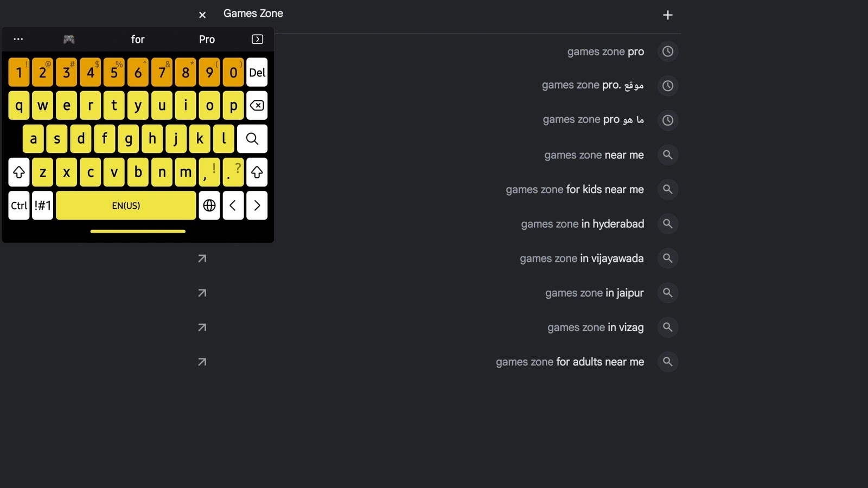Viewport: 868px width, 488px height.
Task: Click search icon beside 'games zone near me'
Action: (x=668, y=155)
